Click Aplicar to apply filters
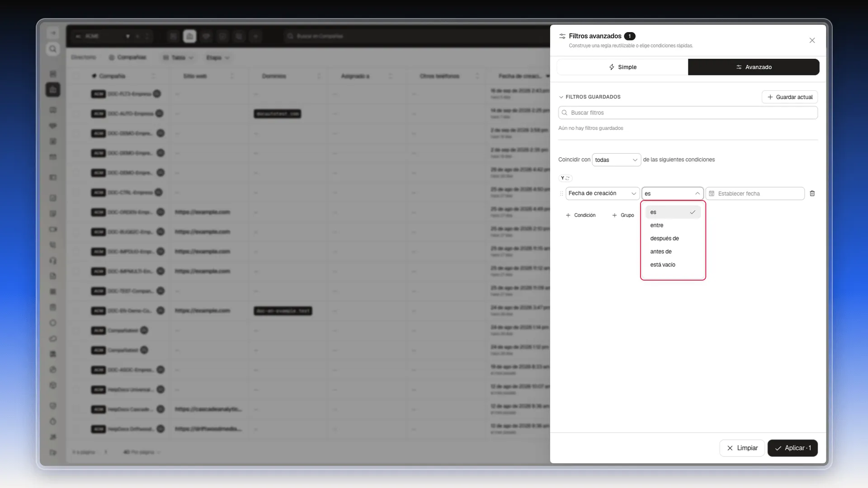Viewport: 868px width, 488px height. 793,448
